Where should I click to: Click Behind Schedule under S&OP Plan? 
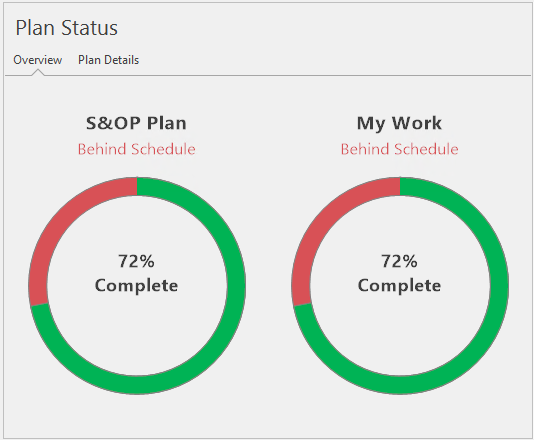click(x=137, y=149)
